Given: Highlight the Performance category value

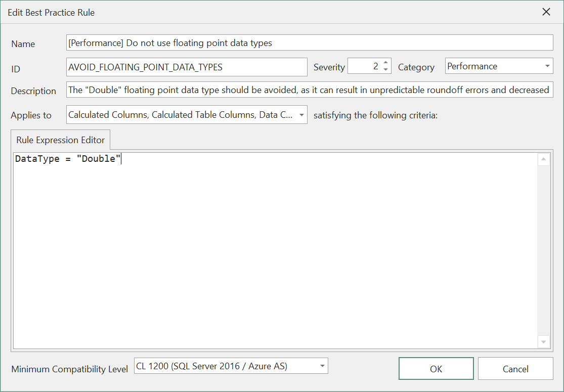Looking at the screenshot, I should [x=486, y=66].
